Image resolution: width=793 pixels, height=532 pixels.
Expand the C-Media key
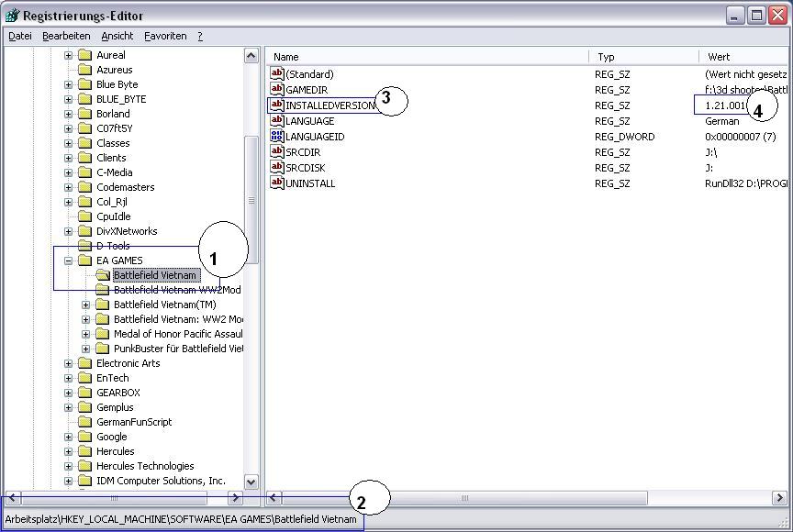point(68,172)
